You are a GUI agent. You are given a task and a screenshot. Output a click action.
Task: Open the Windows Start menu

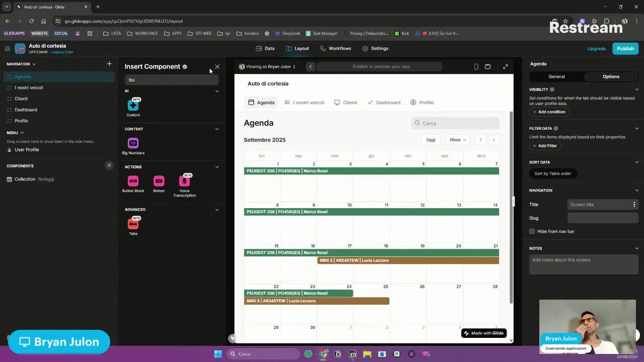[x=218, y=354]
